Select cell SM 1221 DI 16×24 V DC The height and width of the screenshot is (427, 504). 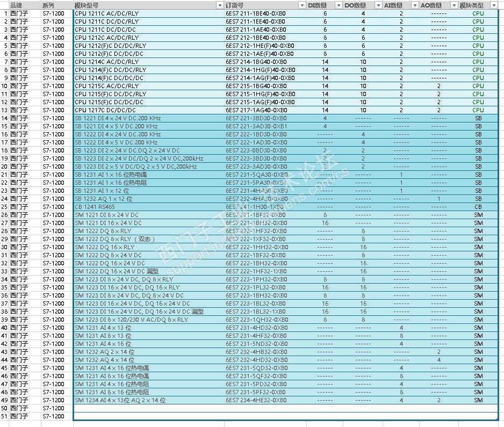point(149,223)
